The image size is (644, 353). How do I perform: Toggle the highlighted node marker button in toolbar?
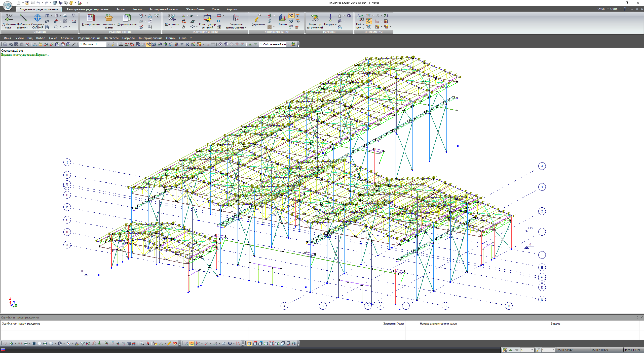pos(149,45)
